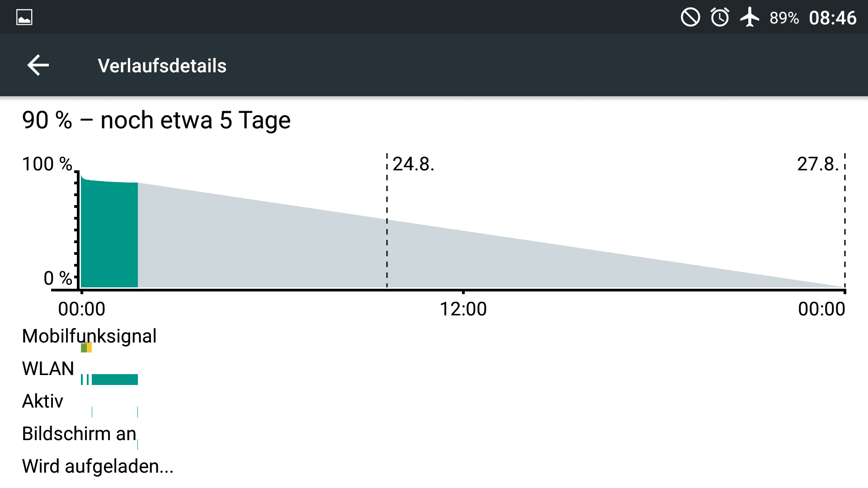Click the 12:00 time axis label

point(463,309)
